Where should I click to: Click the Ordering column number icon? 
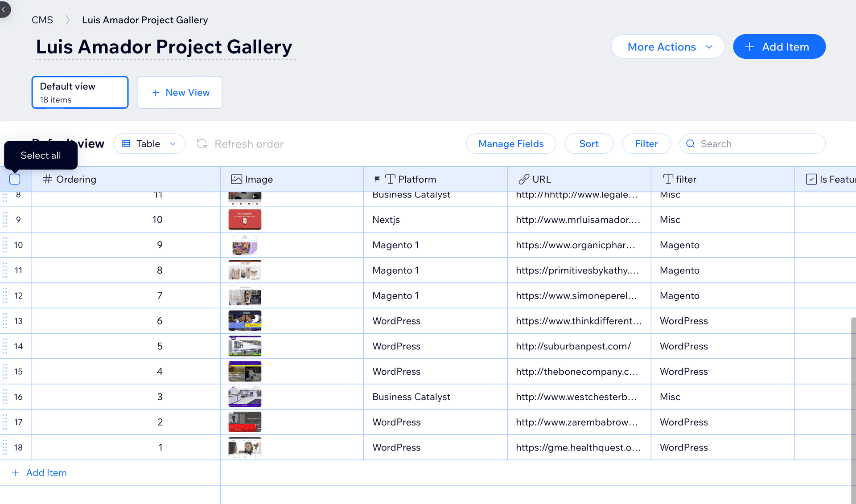[47, 179]
